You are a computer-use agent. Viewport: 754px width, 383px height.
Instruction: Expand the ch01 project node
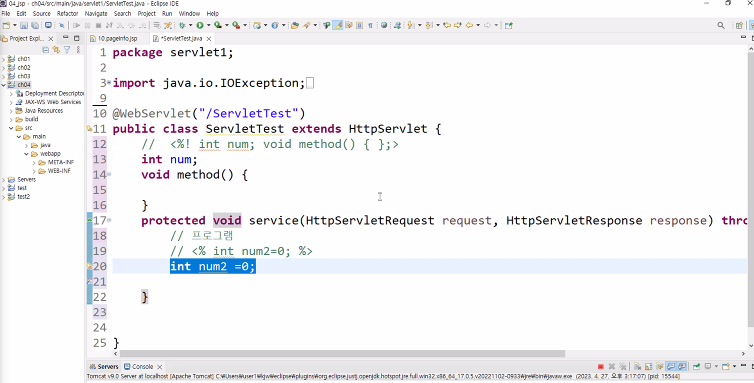tap(4, 59)
